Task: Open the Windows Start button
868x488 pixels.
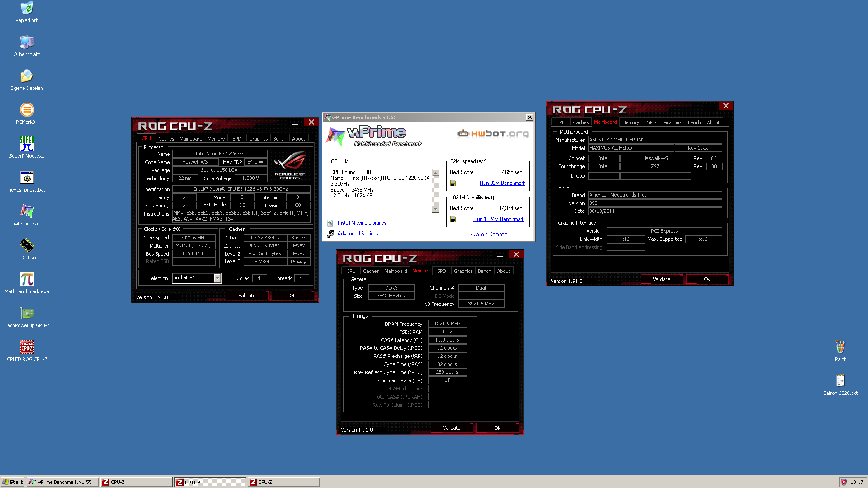Action: (x=13, y=482)
